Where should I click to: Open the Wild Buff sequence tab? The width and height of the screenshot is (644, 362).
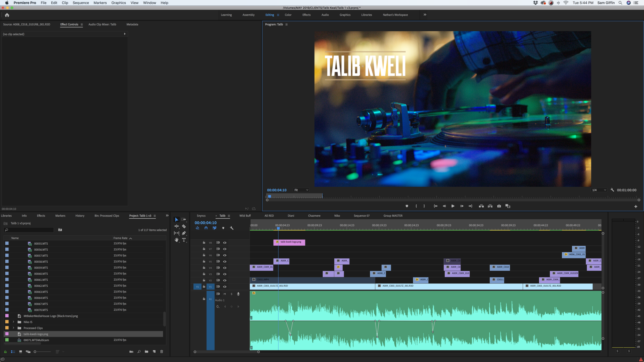(x=245, y=216)
